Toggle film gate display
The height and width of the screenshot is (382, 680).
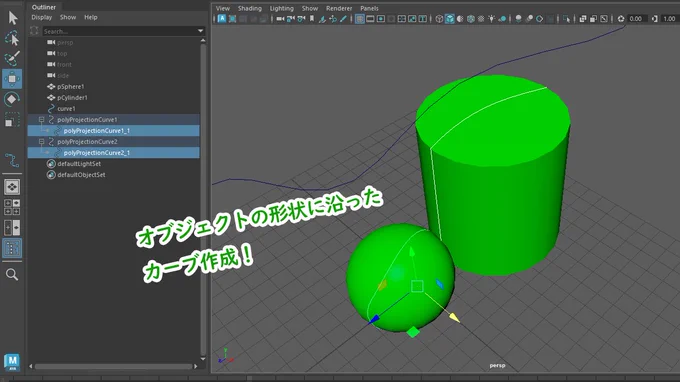[x=370, y=19]
